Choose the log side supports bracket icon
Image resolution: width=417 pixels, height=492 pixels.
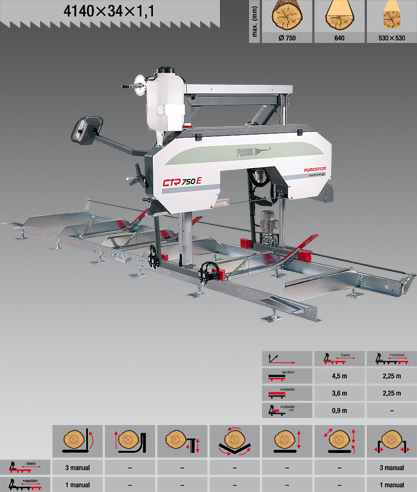[x=392, y=441]
